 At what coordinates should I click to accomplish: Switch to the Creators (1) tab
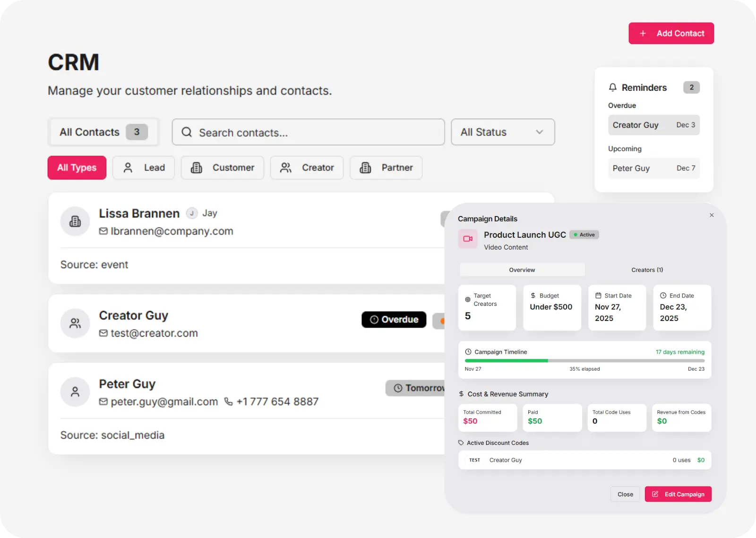click(x=647, y=270)
